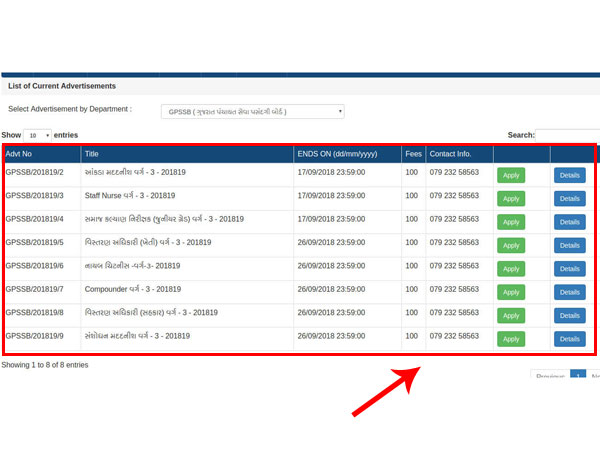
Task: View Details of Compounder GPSSB/201819/7
Action: click(x=570, y=292)
